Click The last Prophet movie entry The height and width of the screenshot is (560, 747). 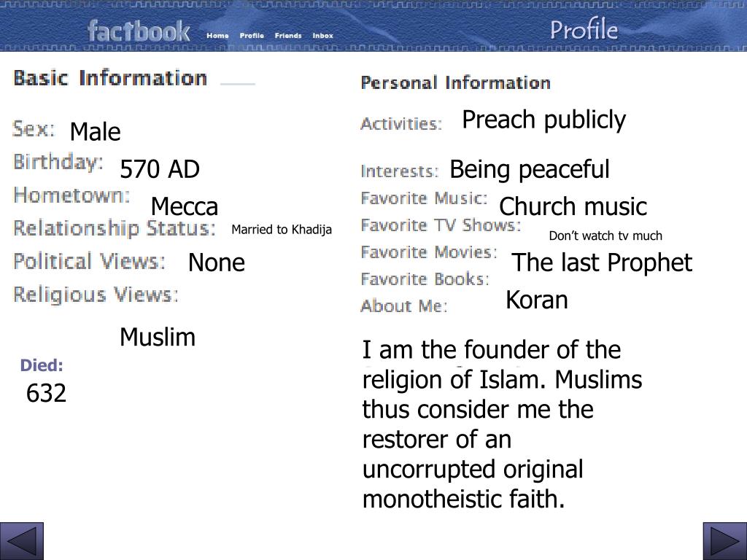(x=602, y=262)
